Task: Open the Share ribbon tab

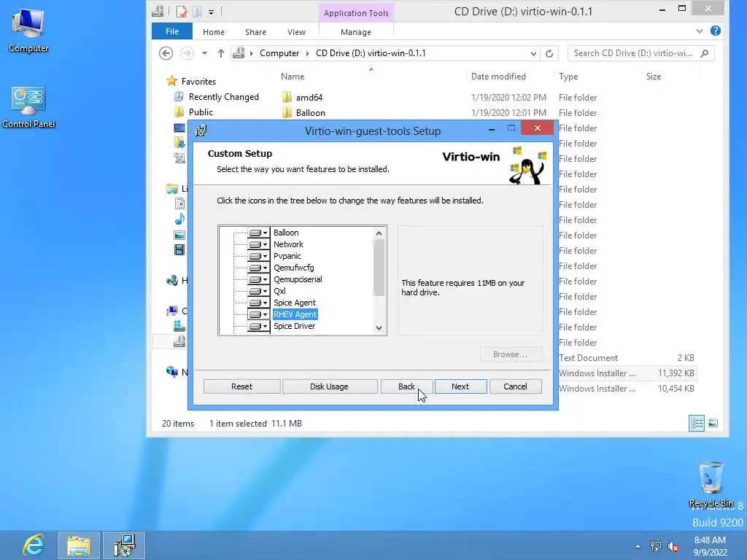Action: 255,32
